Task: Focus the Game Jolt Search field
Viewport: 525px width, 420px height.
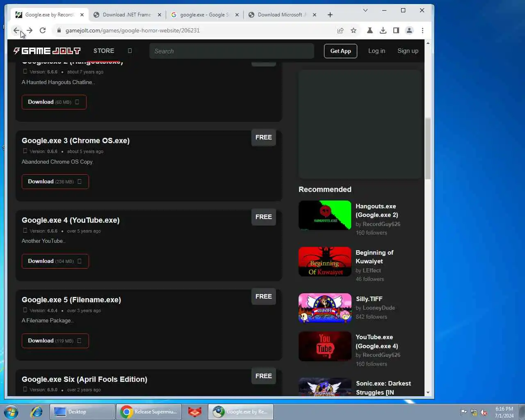Action: tap(232, 51)
